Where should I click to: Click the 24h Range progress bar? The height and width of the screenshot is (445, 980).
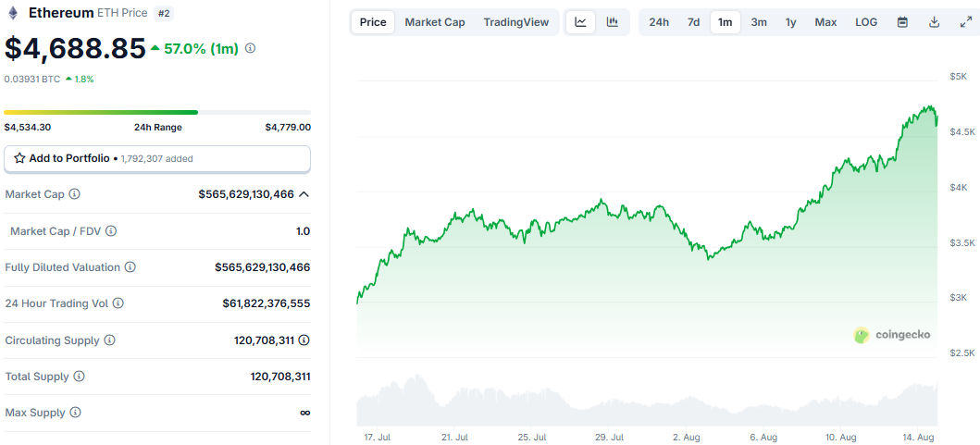tap(157, 113)
